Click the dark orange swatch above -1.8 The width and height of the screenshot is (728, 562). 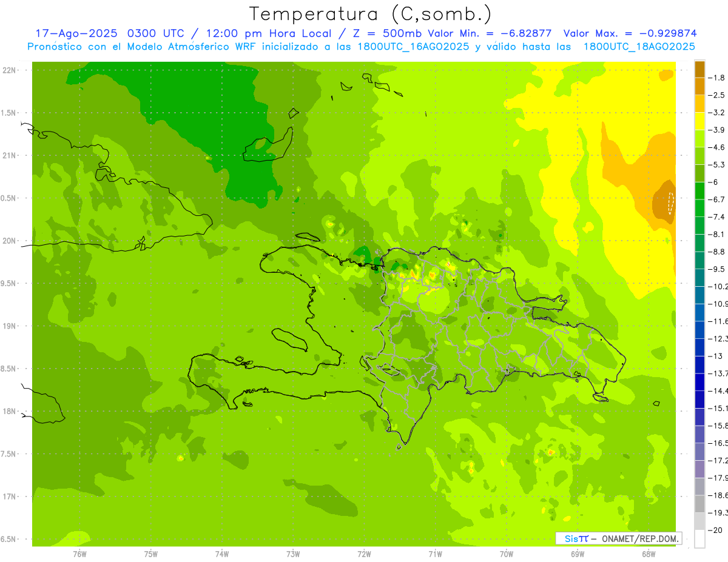coord(699,69)
